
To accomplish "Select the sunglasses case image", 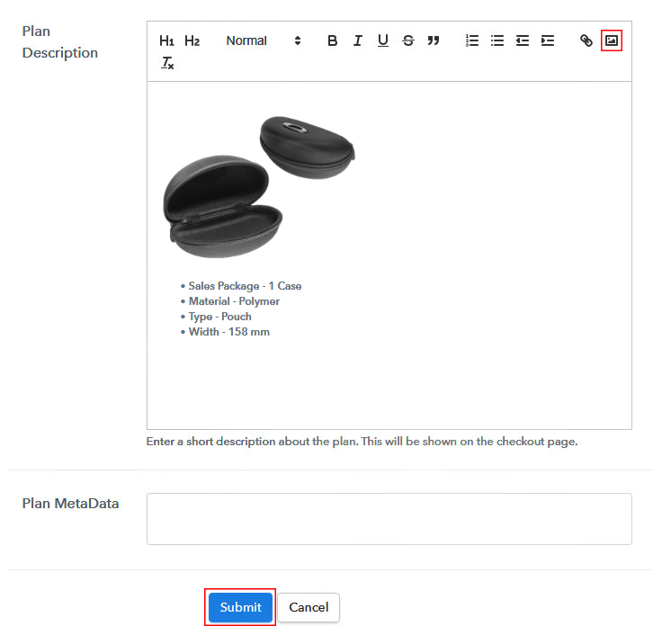I will [x=259, y=187].
